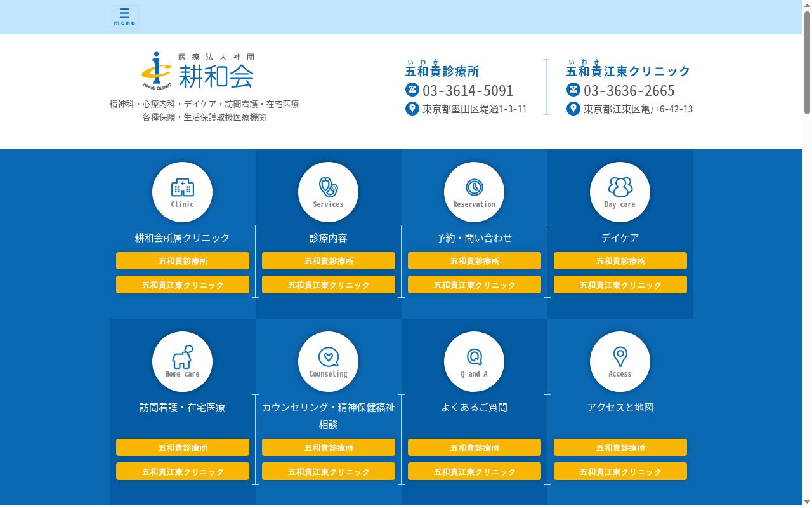Click scrollbar up arrow

tap(807, 4)
